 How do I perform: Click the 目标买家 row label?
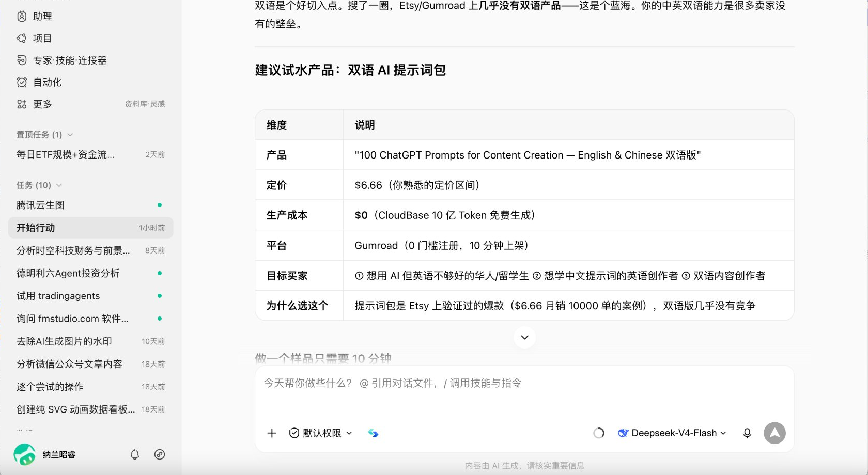tap(287, 276)
